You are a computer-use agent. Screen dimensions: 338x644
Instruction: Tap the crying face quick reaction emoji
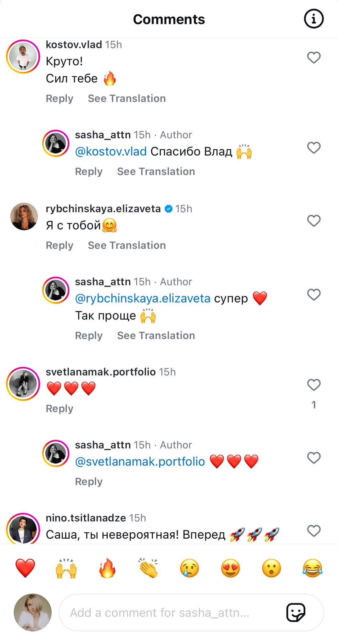(x=189, y=568)
